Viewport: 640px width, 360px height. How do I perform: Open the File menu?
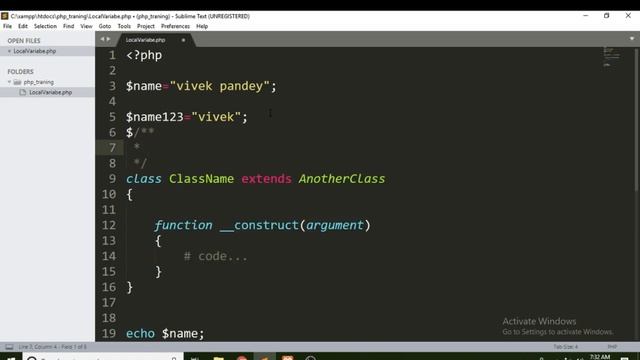(7, 26)
